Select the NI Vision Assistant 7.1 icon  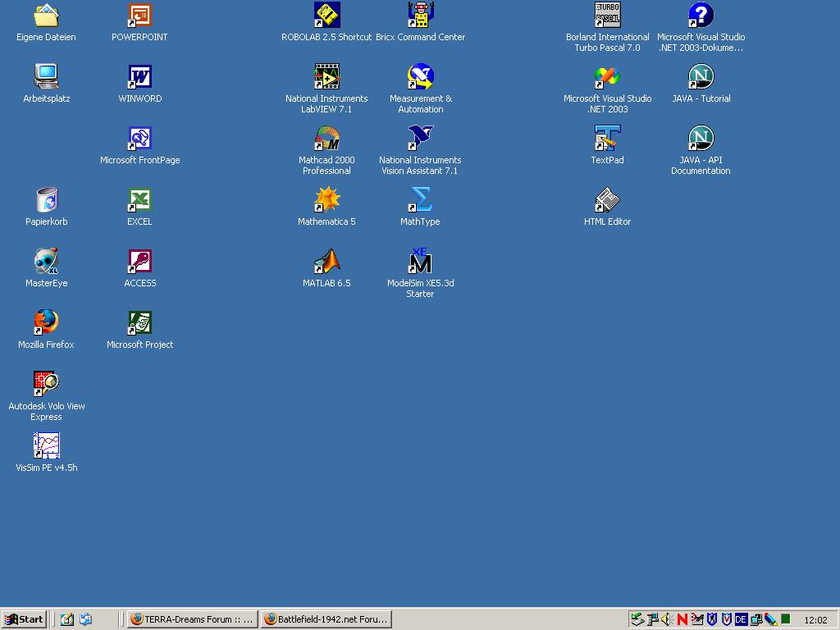tap(421, 138)
